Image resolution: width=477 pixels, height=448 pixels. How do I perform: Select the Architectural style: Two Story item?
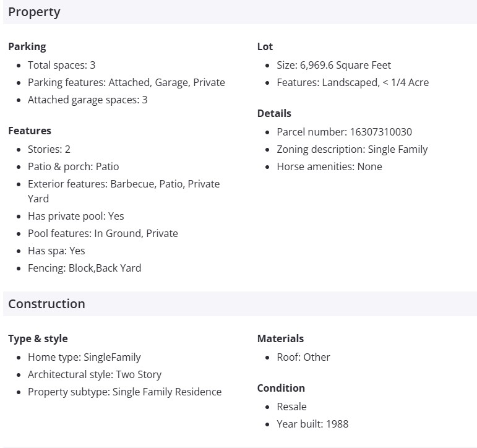coord(95,374)
